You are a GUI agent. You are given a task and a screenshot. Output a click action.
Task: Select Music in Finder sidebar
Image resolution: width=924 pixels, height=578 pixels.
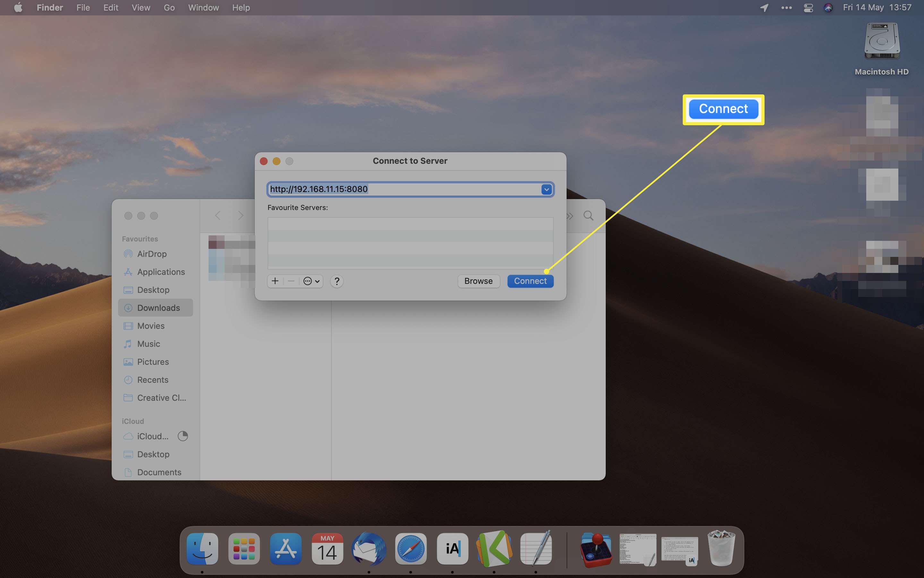coord(155,344)
